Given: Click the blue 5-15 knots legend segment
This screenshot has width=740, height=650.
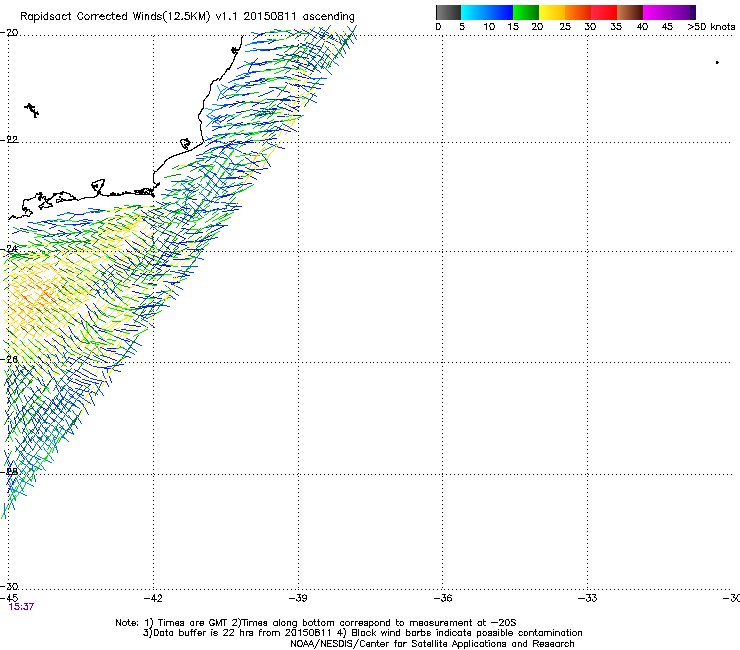Looking at the screenshot, I should [x=487, y=12].
